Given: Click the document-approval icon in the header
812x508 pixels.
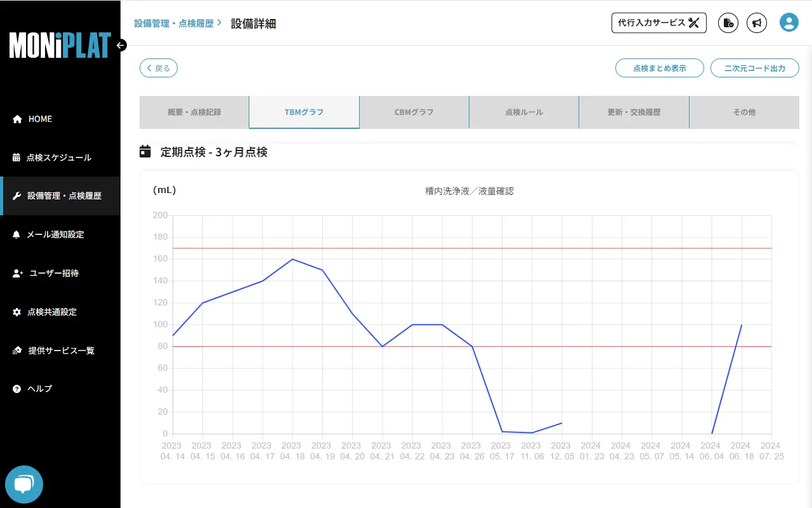Looking at the screenshot, I should [728, 23].
